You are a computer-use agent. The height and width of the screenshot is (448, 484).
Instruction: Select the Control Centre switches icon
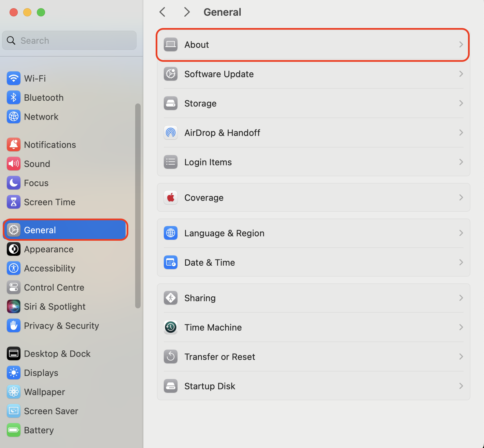click(x=14, y=288)
